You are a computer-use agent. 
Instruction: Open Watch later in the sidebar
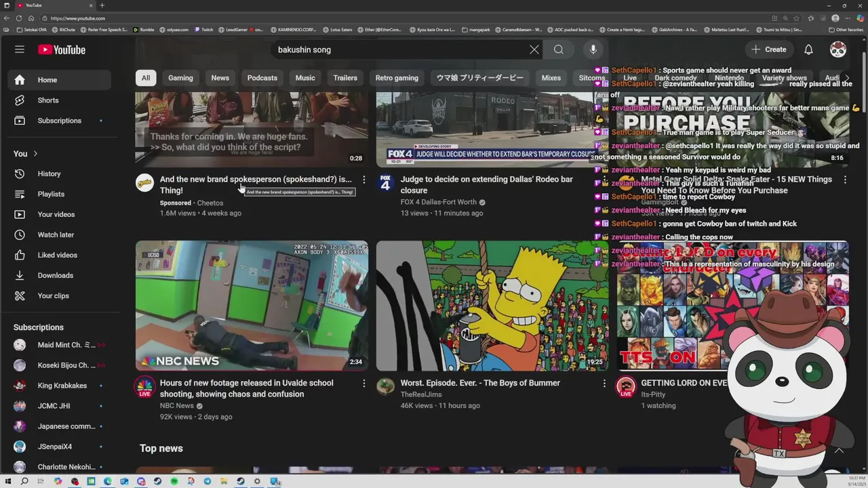[x=60, y=235]
